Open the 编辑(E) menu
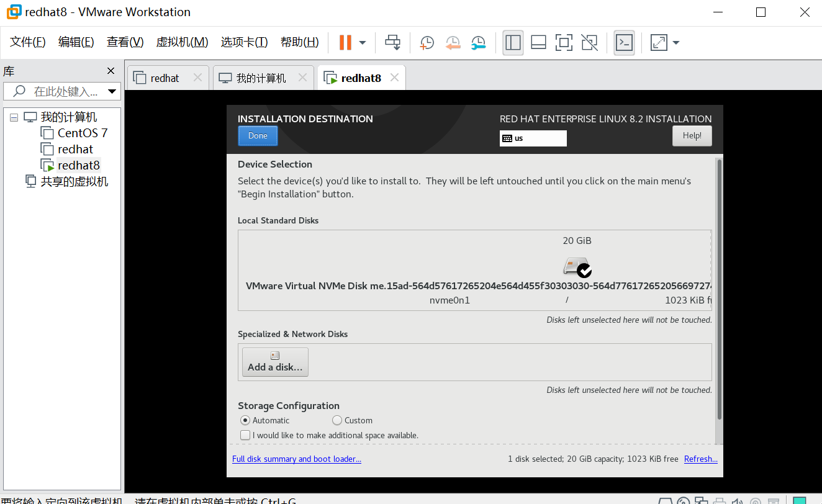 point(76,42)
